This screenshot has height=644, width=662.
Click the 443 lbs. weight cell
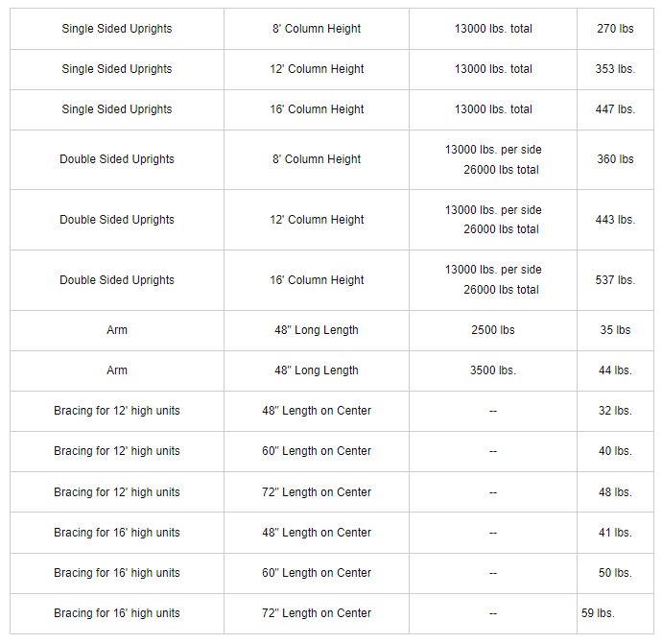615,220
